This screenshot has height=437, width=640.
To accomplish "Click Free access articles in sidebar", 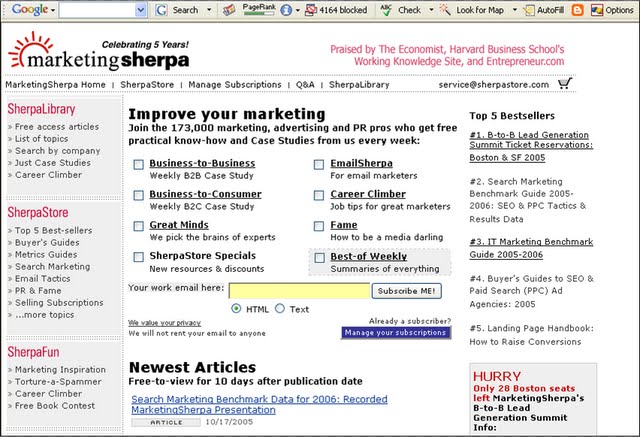I will point(57,127).
